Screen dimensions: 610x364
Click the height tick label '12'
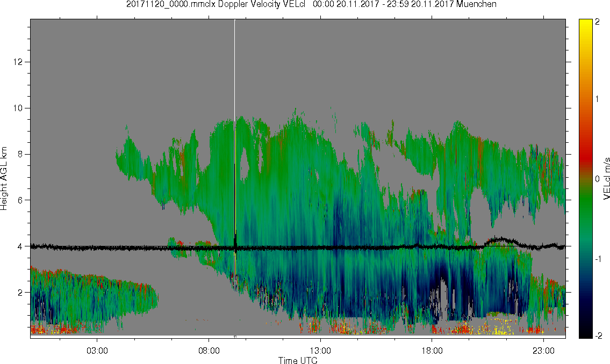click(x=18, y=62)
